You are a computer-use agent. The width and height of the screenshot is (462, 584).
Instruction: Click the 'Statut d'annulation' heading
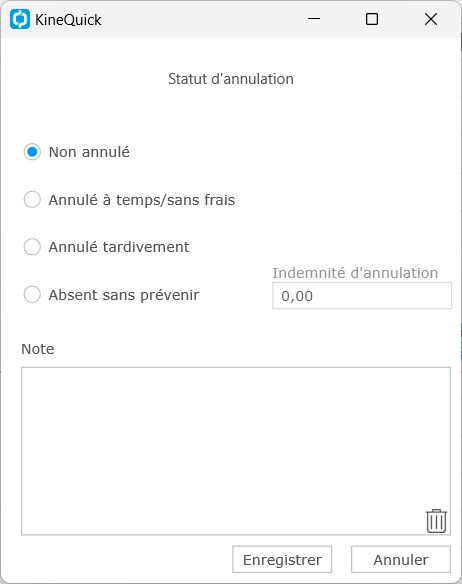coord(231,79)
